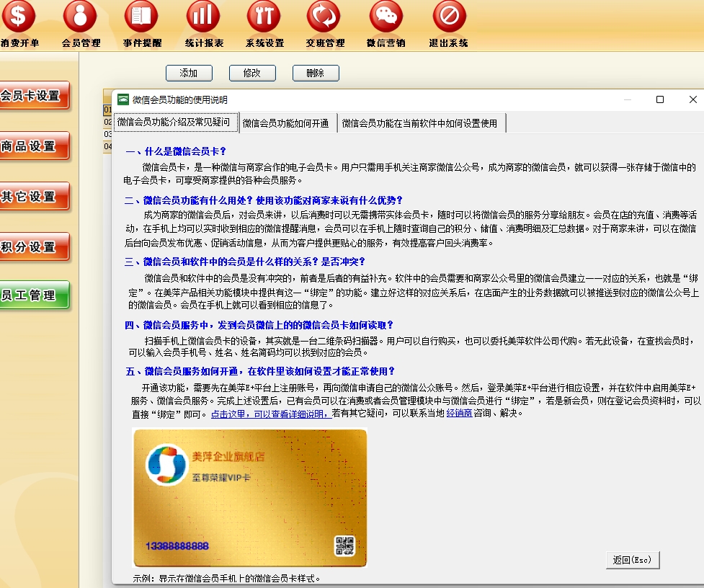This screenshot has width=704, height=588.
Task: Open 员工管理 green sidebar button
Action: point(33,295)
